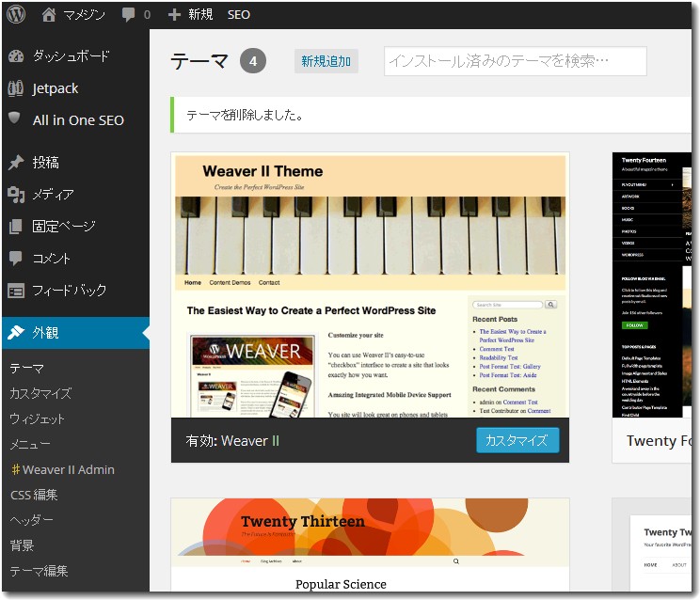The width and height of the screenshot is (700, 600).
Task: Click the 固定ページ pages icon
Action: pos(15,226)
